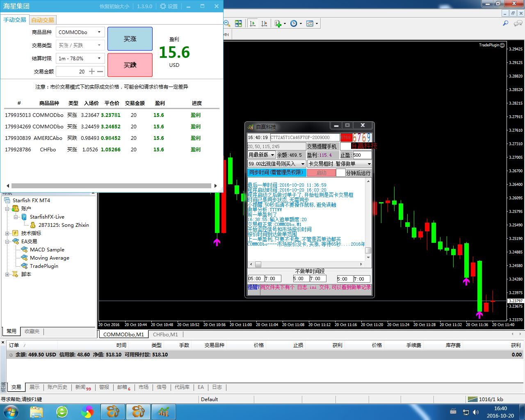Switch to the 自动交易 tab
This screenshot has height=420, width=525.
(42, 20)
